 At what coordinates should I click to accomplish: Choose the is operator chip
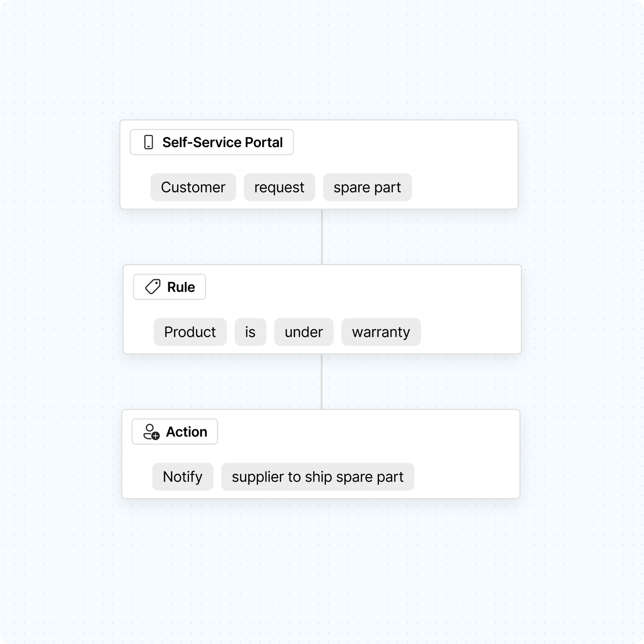250,332
